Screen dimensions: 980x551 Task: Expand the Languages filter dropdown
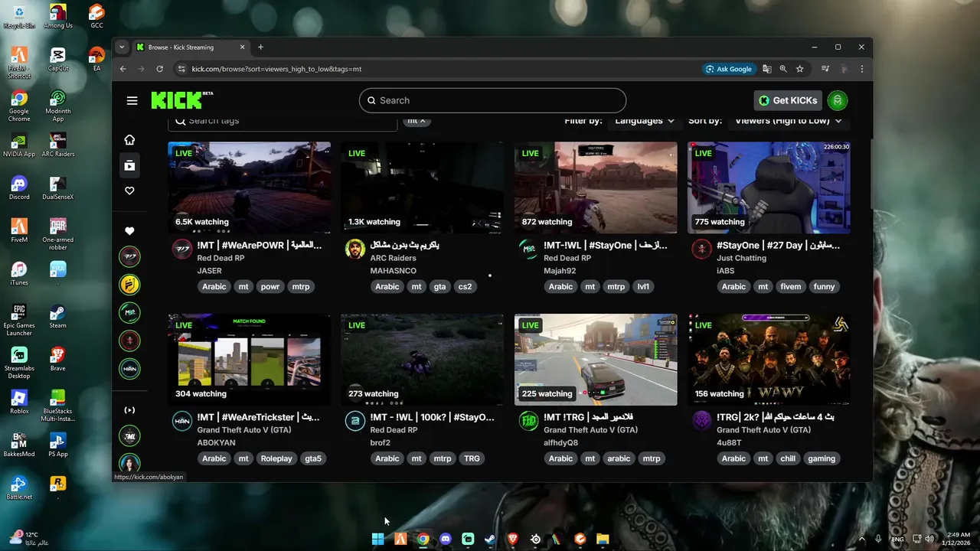(x=644, y=121)
